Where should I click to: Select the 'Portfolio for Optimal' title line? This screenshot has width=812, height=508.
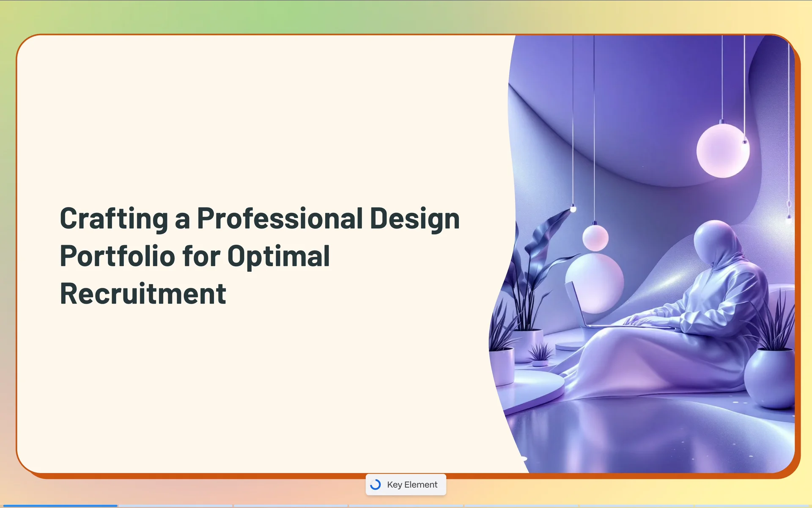(195, 256)
